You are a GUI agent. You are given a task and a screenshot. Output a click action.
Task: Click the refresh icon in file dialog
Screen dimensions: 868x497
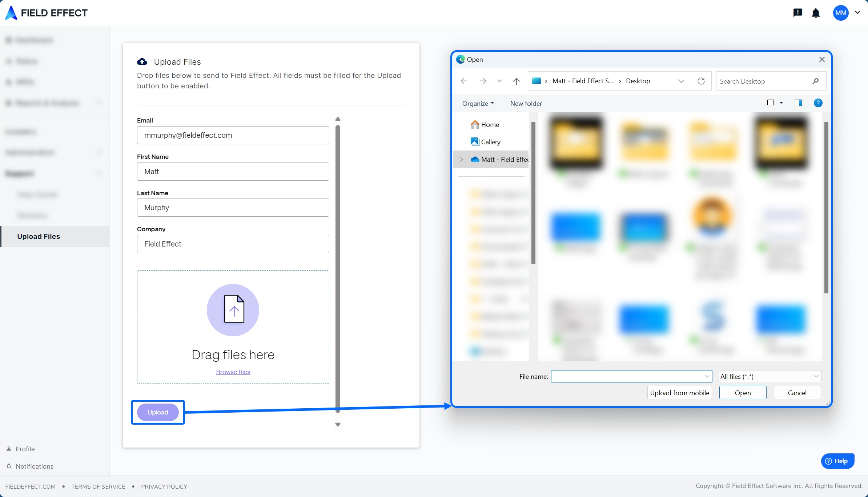click(x=701, y=81)
